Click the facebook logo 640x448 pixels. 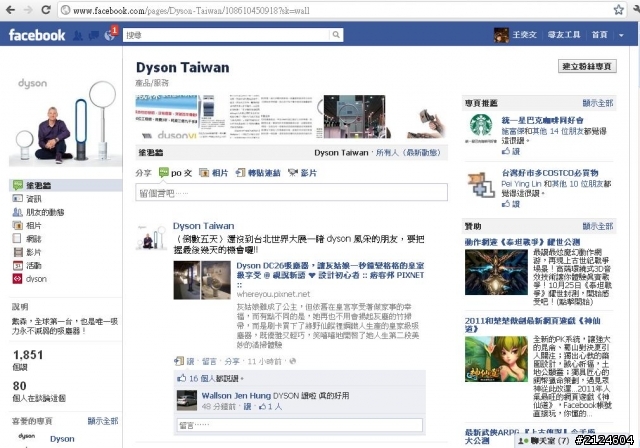tap(37, 35)
